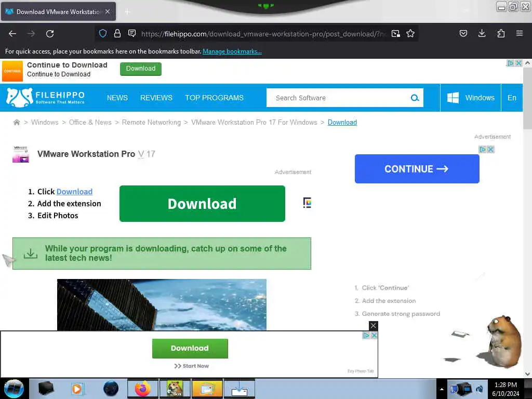
Task: Click FileHippo logo
Action: coord(46,98)
